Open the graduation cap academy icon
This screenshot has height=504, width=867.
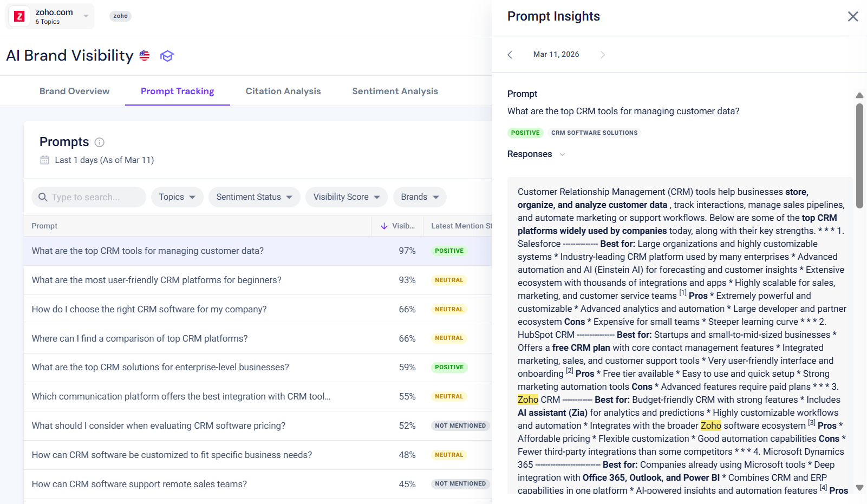pyautogui.click(x=167, y=56)
